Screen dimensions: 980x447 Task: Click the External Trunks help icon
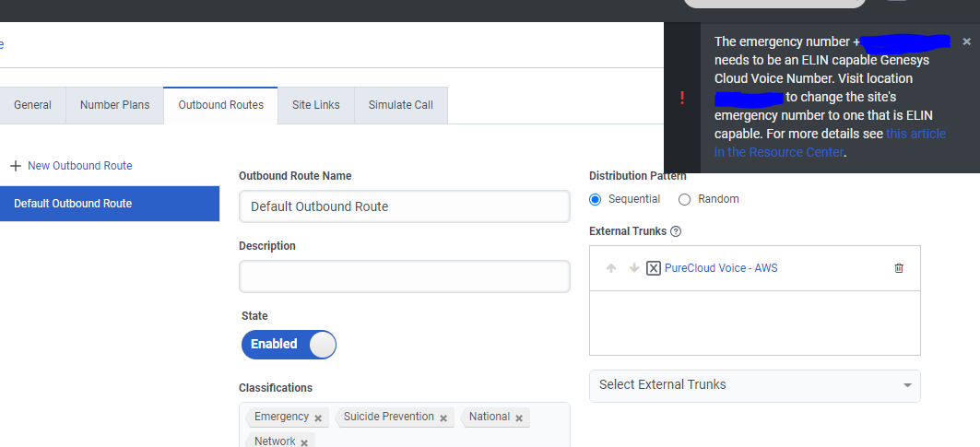[676, 231]
